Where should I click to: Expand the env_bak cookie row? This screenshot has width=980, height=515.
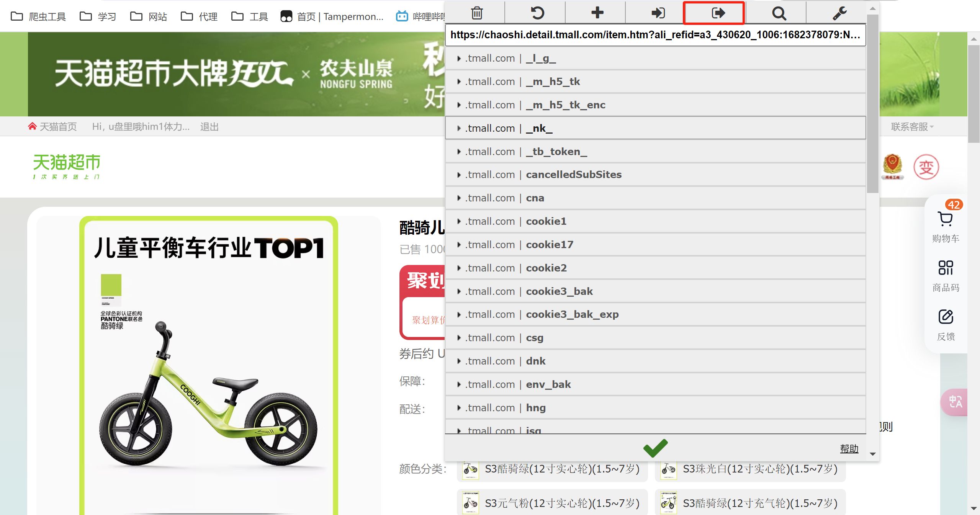(655, 384)
